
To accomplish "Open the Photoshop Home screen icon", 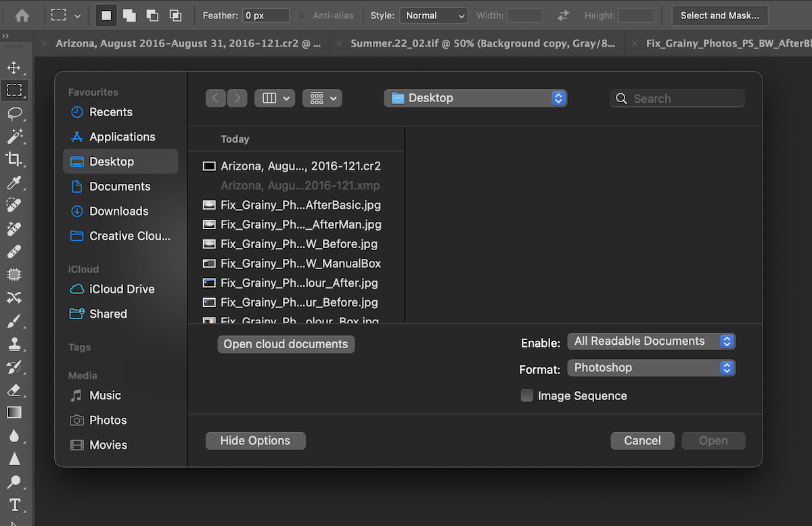I will tap(23, 14).
